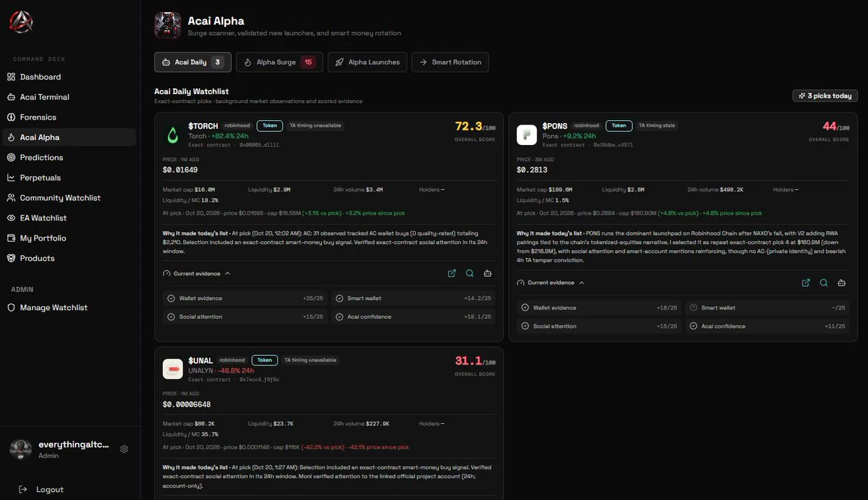Open the external link icon on the $PONS card
This screenshot has width=868, height=500.
(806, 283)
